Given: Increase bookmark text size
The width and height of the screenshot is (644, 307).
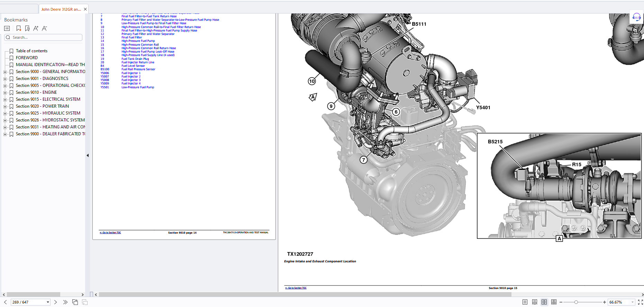Looking at the screenshot, I should pyautogui.click(x=36, y=28).
